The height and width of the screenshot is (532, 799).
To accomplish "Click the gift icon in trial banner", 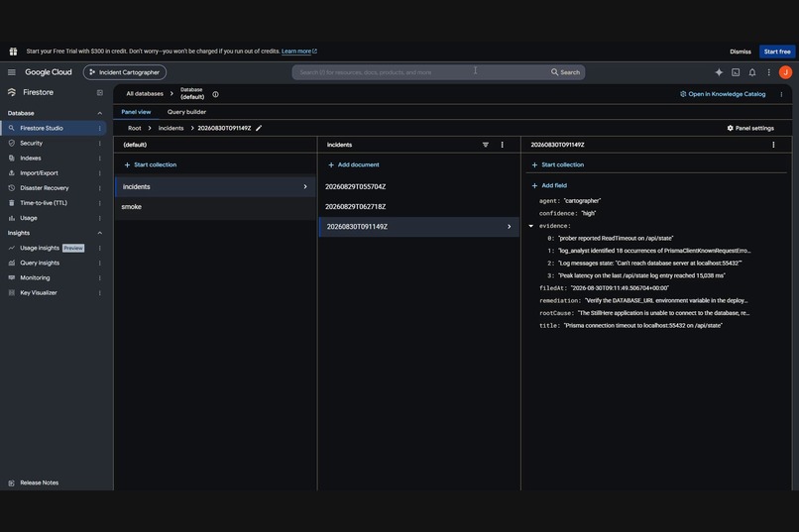I will pos(13,52).
